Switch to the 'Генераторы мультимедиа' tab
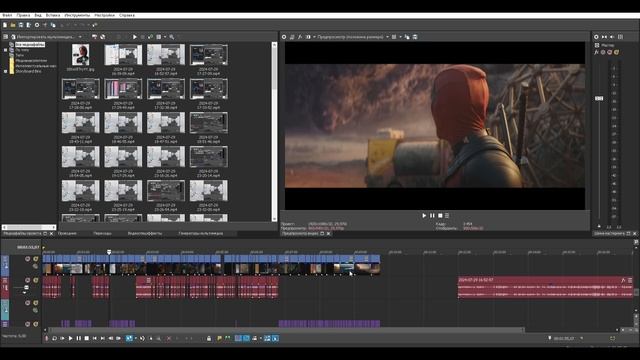The image size is (640, 360). coord(201,233)
